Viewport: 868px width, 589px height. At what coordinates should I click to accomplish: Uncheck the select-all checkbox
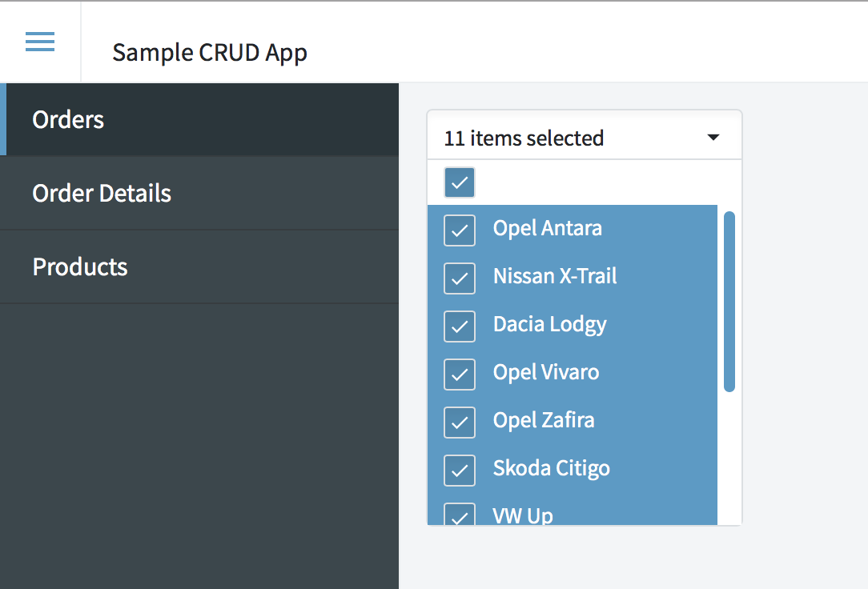[x=459, y=182]
